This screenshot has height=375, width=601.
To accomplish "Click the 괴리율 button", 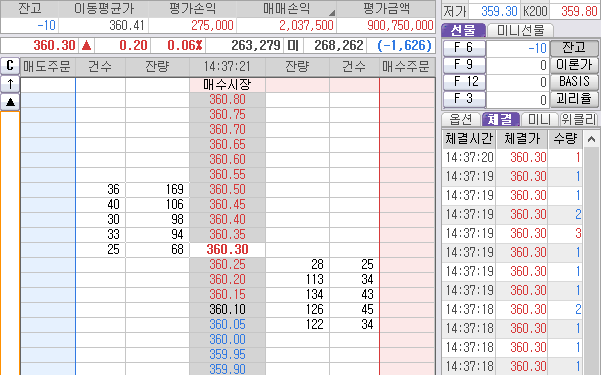I will (x=574, y=99).
